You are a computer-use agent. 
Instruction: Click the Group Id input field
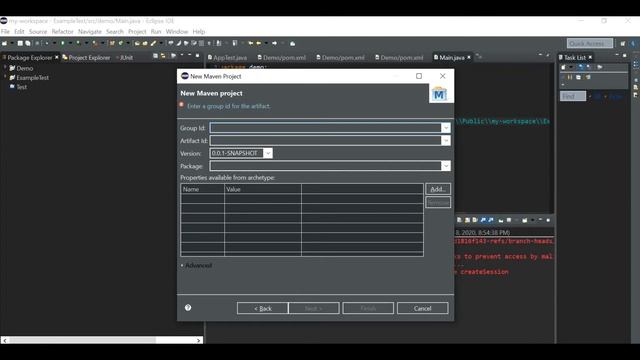(325, 128)
